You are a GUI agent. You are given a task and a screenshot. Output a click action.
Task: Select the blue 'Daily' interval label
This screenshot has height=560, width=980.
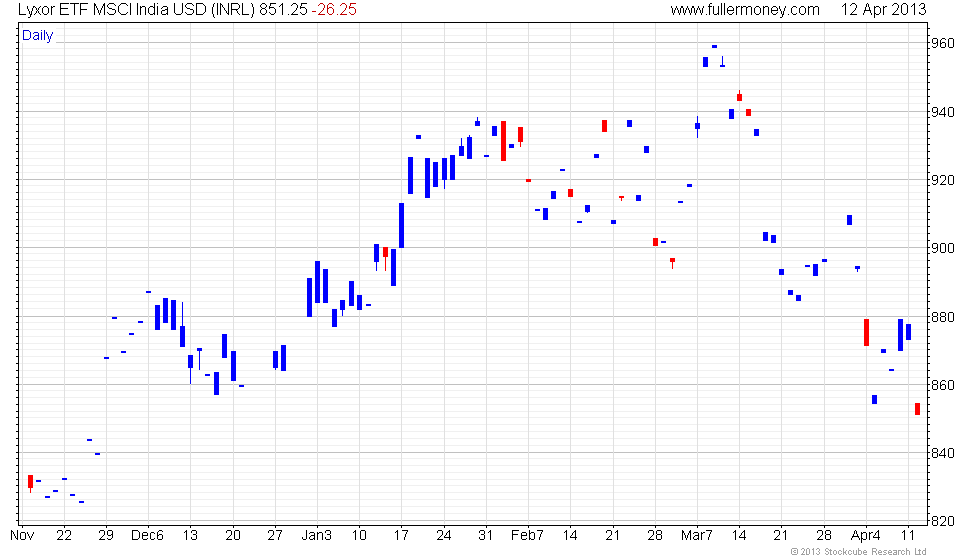[x=38, y=36]
